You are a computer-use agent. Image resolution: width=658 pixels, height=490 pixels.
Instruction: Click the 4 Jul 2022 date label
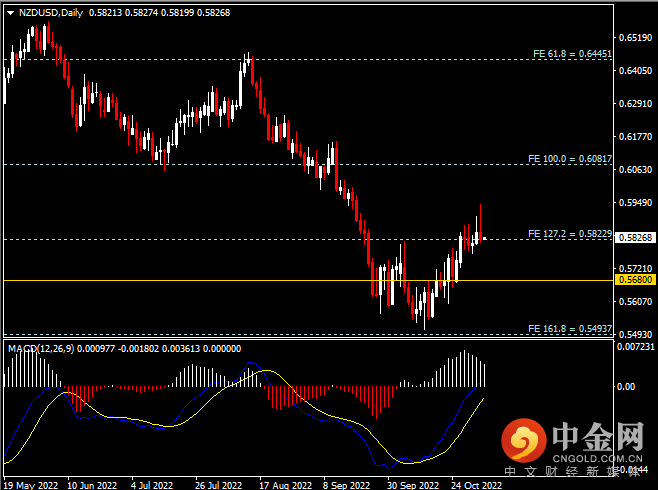(152, 485)
